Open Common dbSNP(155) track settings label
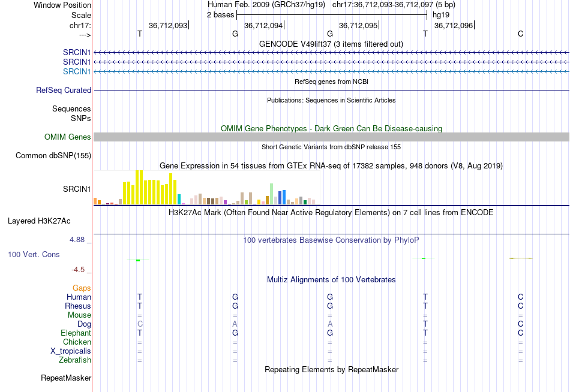570x392 pixels. [53, 155]
